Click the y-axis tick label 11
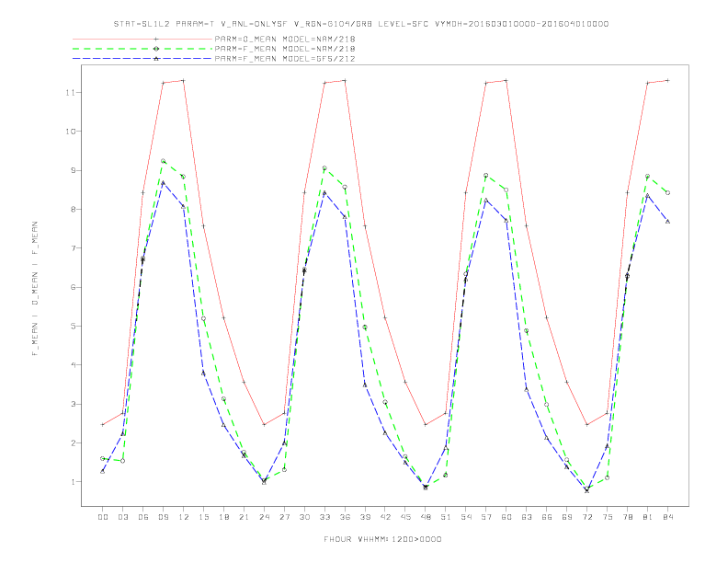 coord(70,92)
